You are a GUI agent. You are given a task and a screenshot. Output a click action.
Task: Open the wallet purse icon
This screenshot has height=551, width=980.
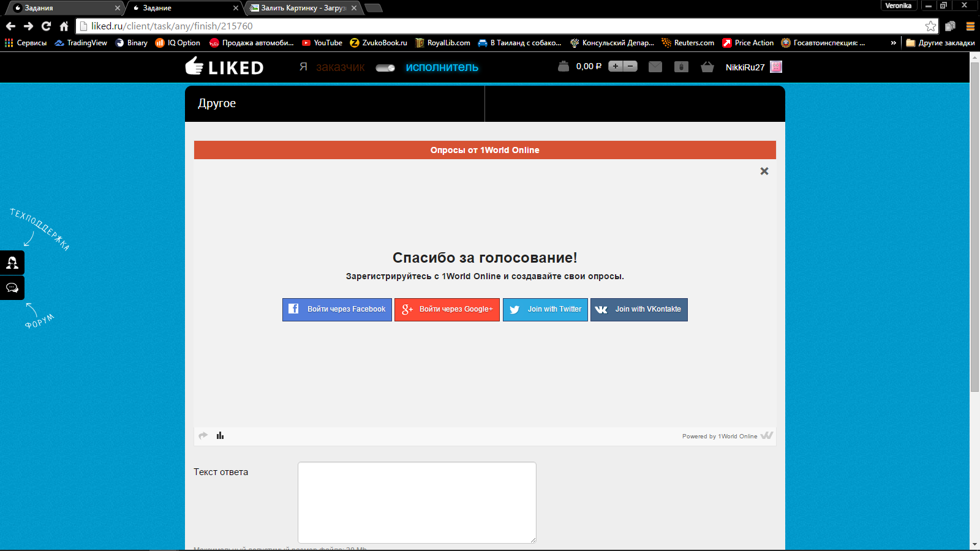(x=563, y=66)
